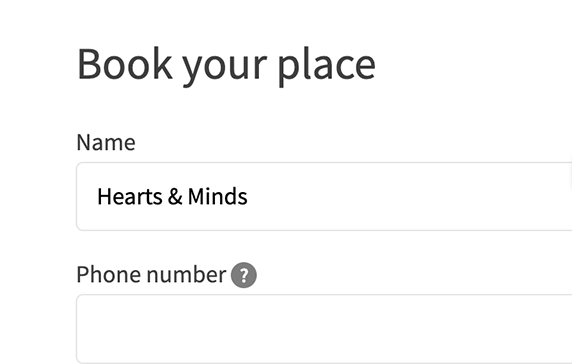This screenshot has width=572, height=364.
Task: Click the word 'place' in the heading
Action: (326, 66)
